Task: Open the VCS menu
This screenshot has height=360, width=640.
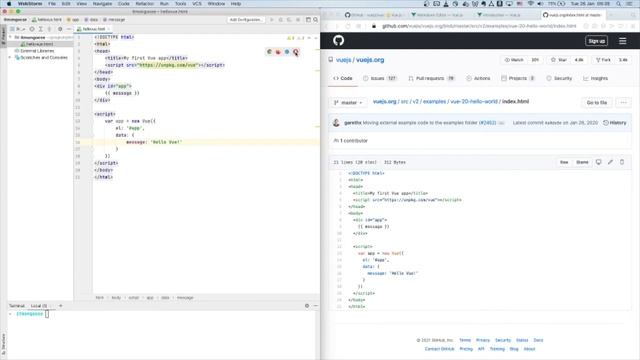Action: pyautogui.click(x=197, y=4)
